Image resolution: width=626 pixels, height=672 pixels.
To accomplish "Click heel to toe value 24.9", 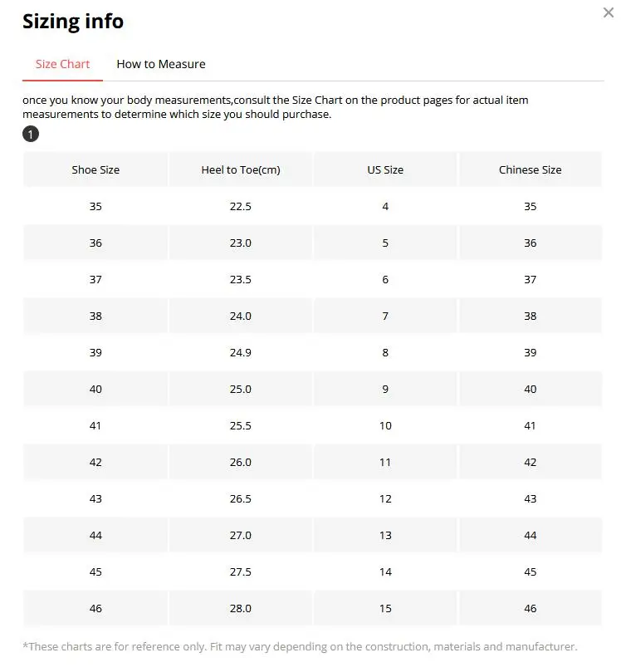I will pyautogui.click(x=241, y=352).
